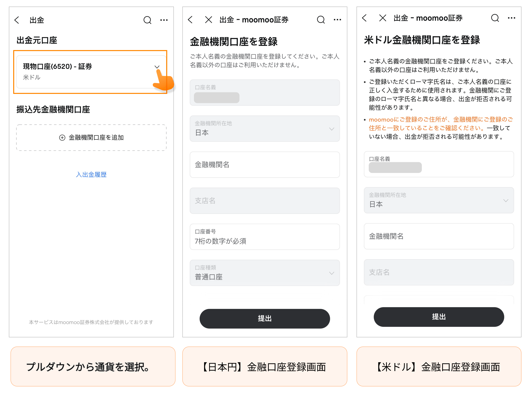Screen dimensions: 532x393
Task: Click the 出金元口座 heading
Action: [x=37, y=40]
